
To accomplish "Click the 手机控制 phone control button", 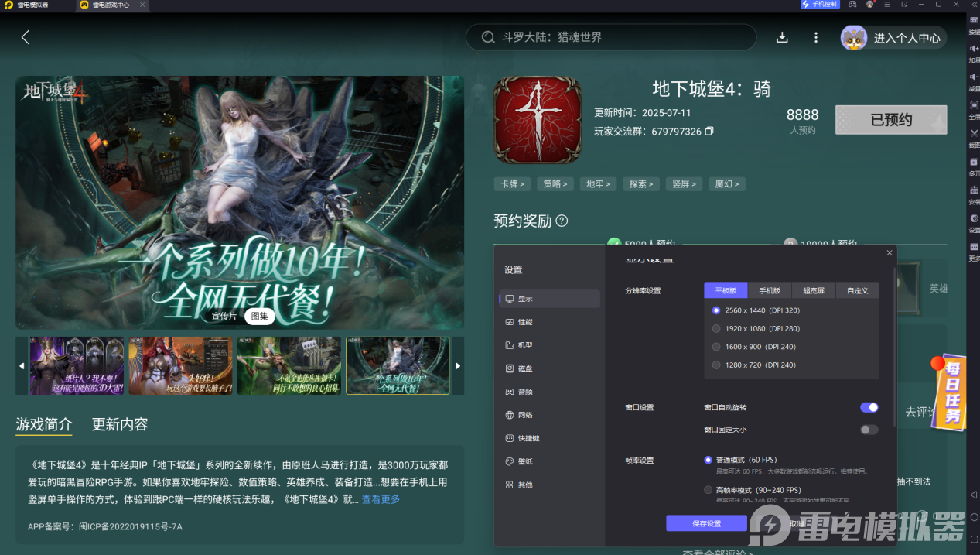I will (x=820, y=5).
